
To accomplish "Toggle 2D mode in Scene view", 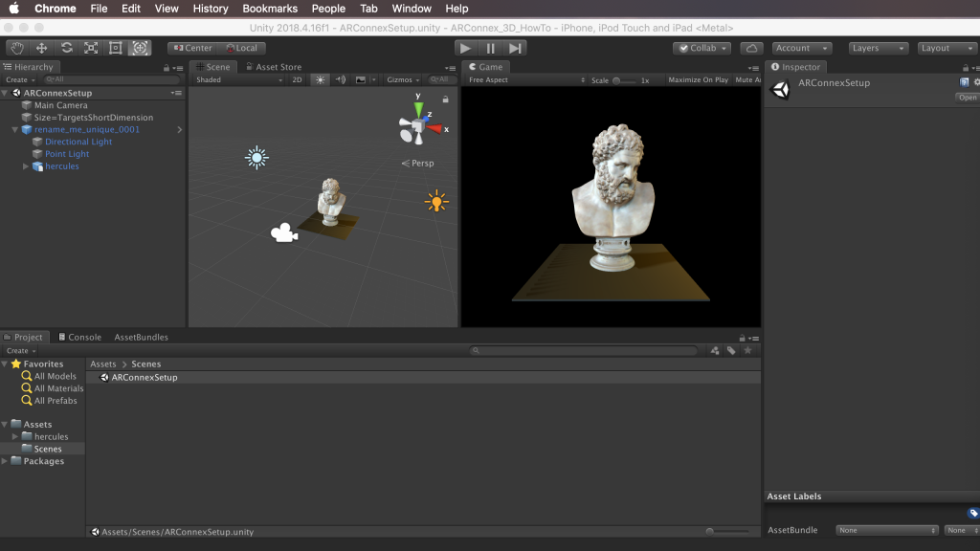I will (x=297, y=80).
